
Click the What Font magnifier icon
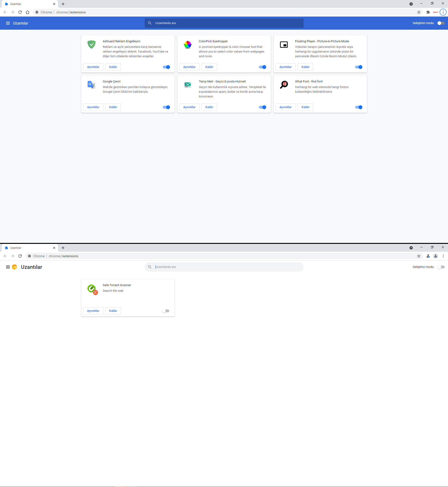(284, 85)
